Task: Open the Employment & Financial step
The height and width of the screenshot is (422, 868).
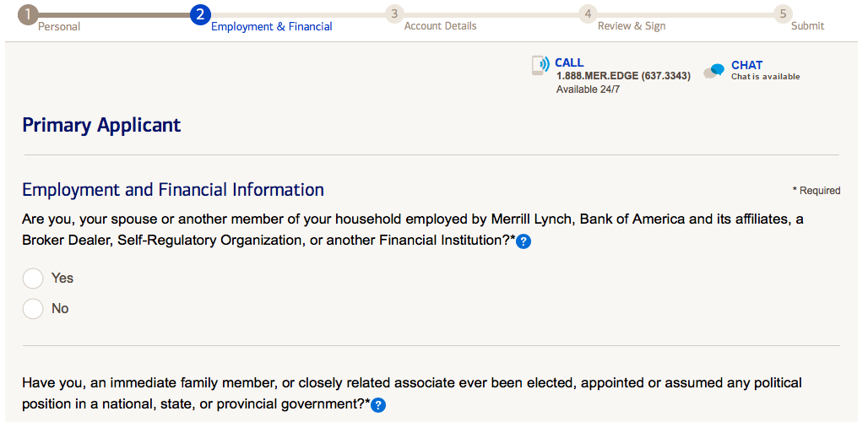Action: 271,26
